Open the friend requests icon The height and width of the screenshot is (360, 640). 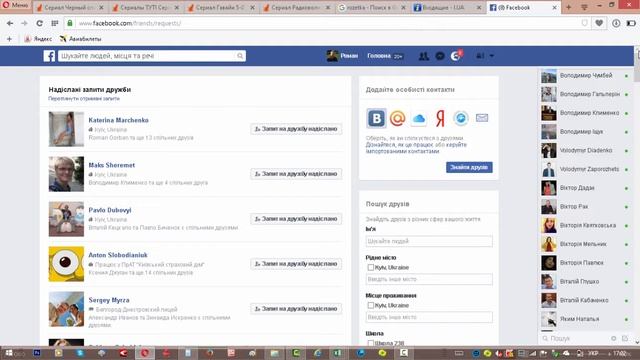[x=424, y=56]
